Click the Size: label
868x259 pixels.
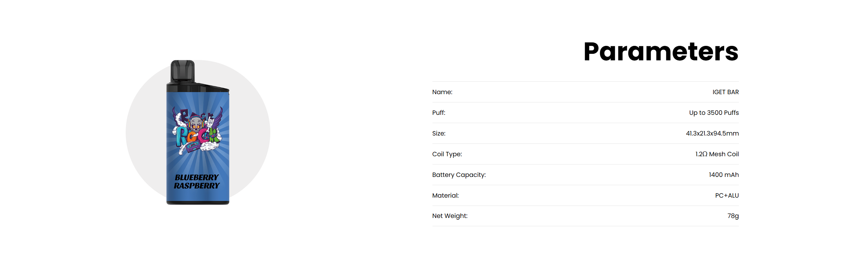tap(439, 133)
